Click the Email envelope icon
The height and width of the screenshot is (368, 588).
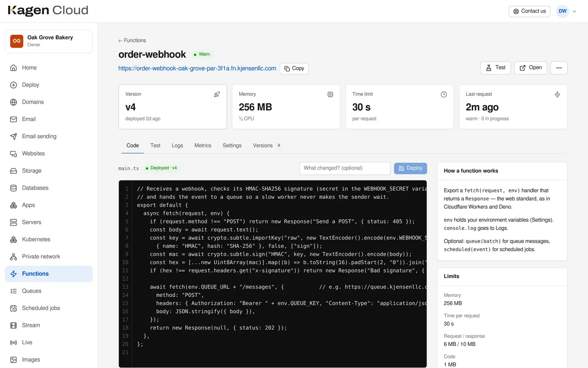(13, 119)
